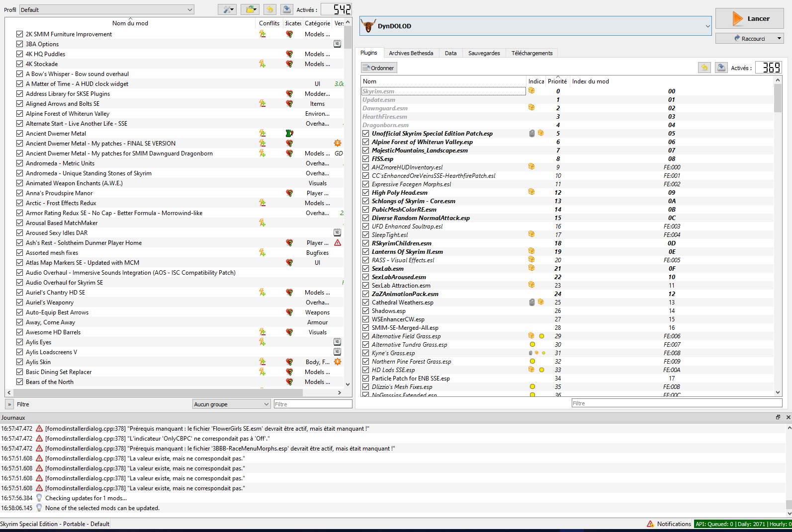
Task: Toggle the Auriel's Weaponry mod checkbox
Action: click(x=20, y=302)
